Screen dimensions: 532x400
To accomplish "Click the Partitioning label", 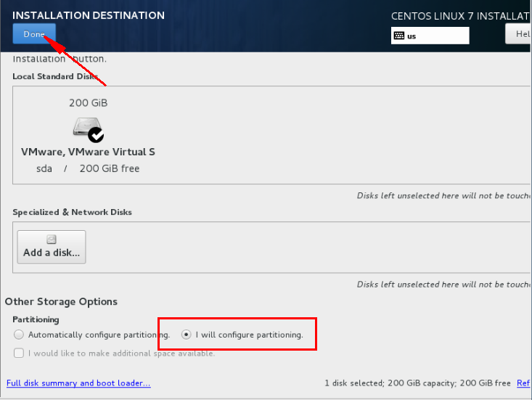I will [x=36, y=319].
